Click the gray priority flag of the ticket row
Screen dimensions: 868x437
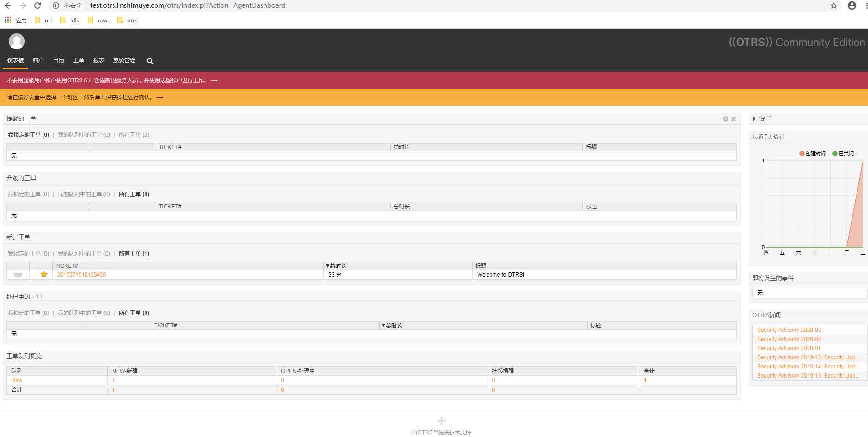pyautogui.click(x=18, y=275)
